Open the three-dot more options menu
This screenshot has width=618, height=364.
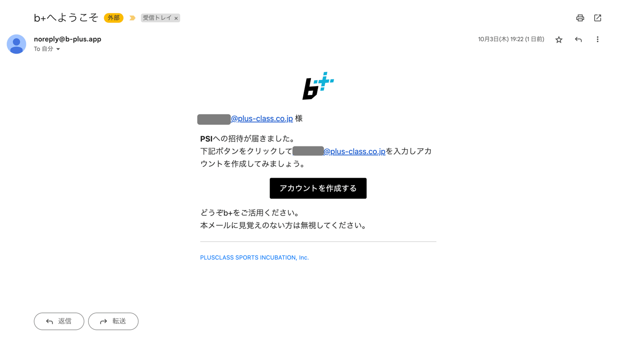(x=598, y=40)
